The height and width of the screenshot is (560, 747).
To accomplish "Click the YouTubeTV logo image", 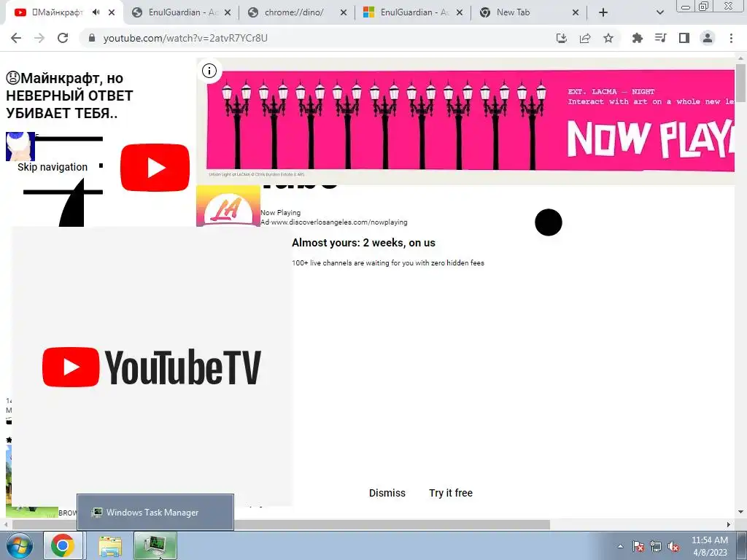I will (152, 367).
